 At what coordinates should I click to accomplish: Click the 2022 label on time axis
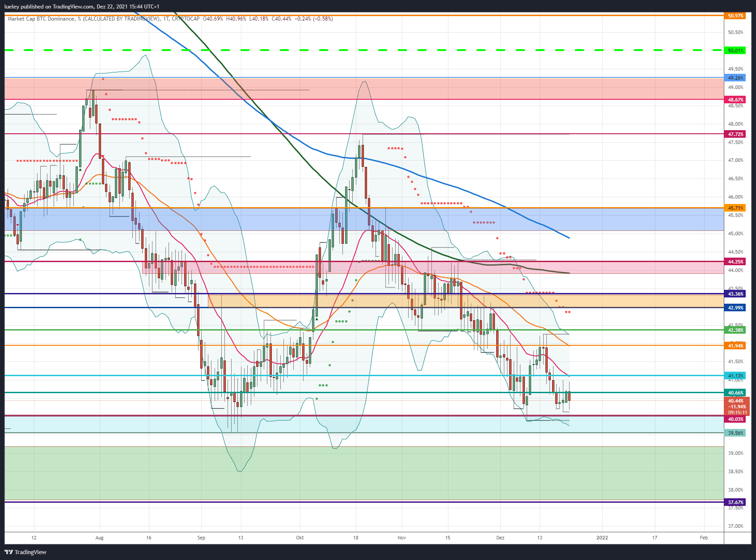coord(602,538)
